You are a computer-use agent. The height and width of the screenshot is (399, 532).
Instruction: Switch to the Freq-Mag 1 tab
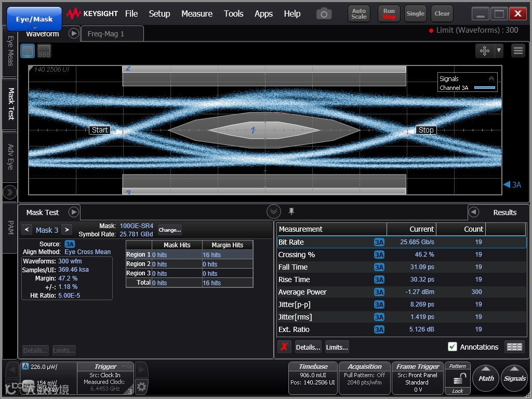(x=106, y=34)
